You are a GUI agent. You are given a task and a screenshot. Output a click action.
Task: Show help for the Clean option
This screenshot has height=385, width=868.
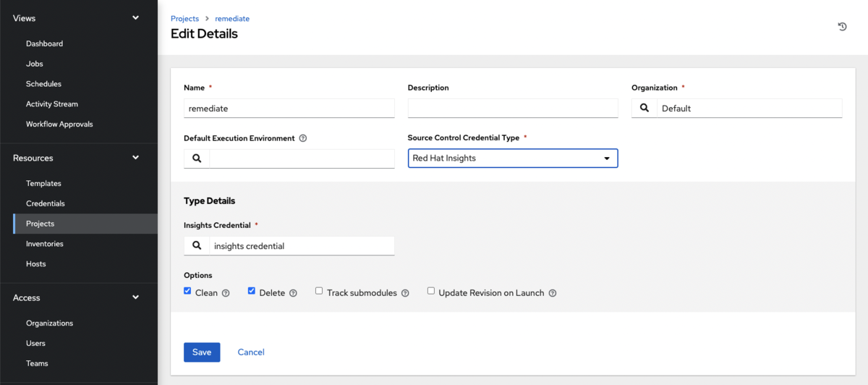(226, 293)
